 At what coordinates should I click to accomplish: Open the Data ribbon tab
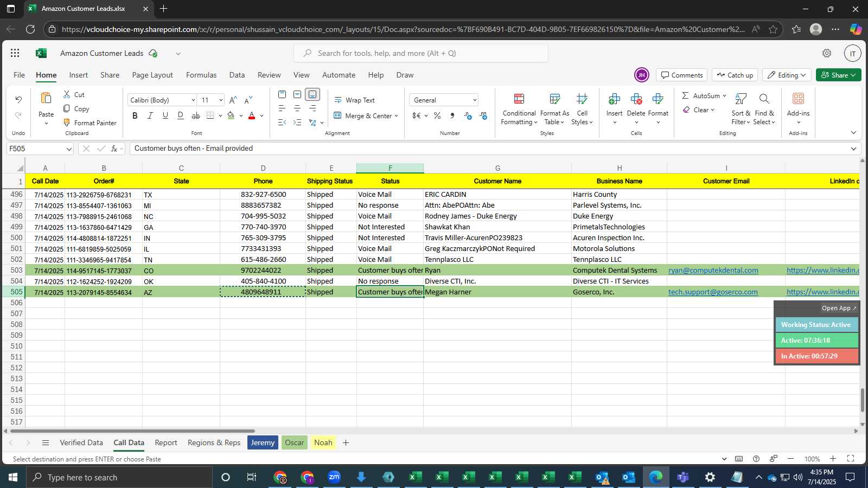(x=237, y=75)
